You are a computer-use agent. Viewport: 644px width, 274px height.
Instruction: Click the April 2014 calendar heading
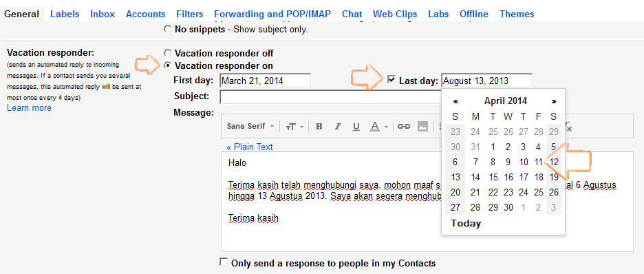click(505, 101)
